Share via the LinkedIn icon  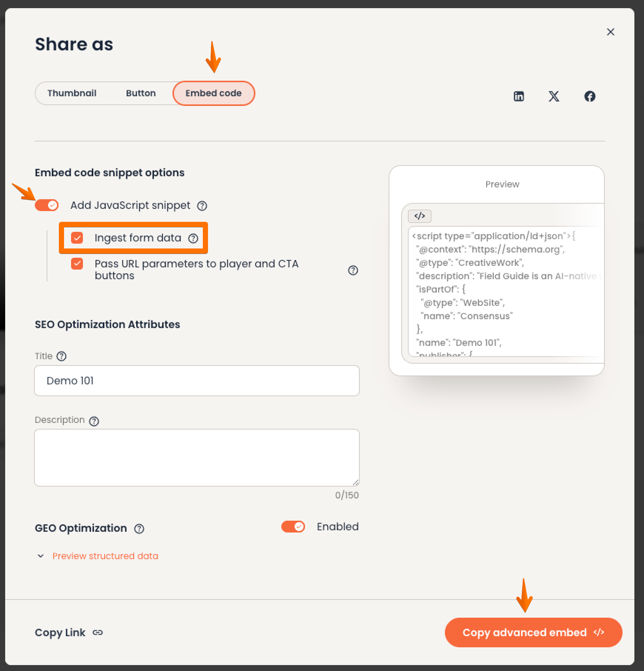[519, 96]
